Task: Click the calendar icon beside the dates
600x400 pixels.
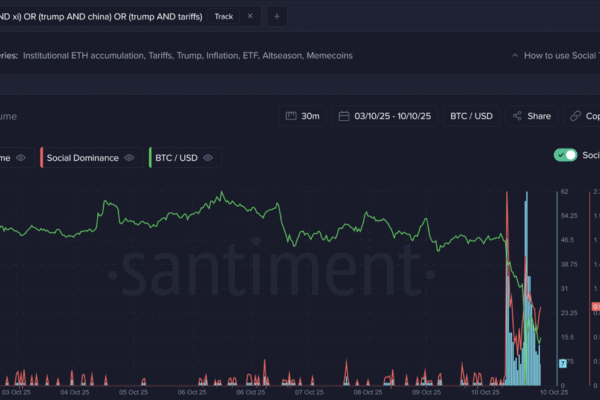Action: pyautogui.click(x=344, y=116)
